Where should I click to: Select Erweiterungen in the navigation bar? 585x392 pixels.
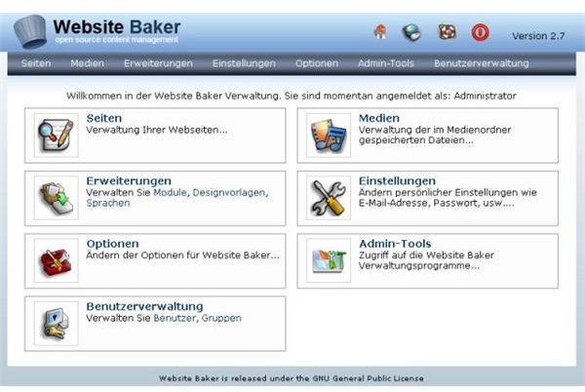(158, 63)
